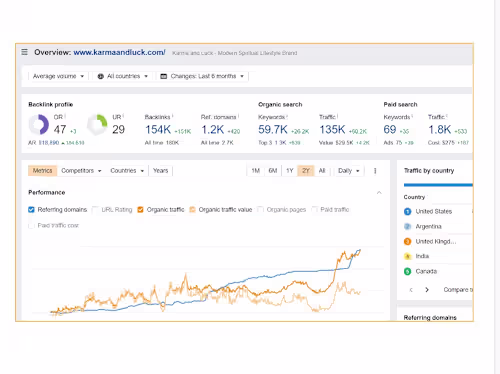
Task: Open the Average volume dropdown
Action: pyautogui.click(x=58, y=76)
